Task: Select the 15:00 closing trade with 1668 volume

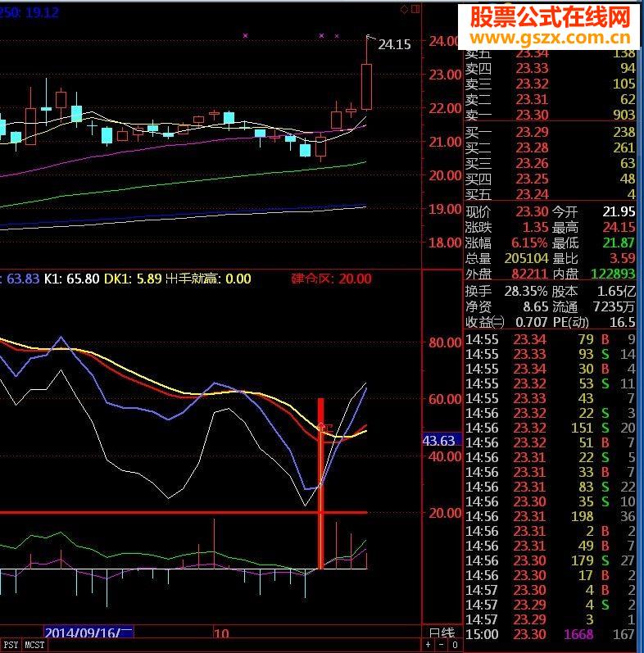Action: [551, 634]
